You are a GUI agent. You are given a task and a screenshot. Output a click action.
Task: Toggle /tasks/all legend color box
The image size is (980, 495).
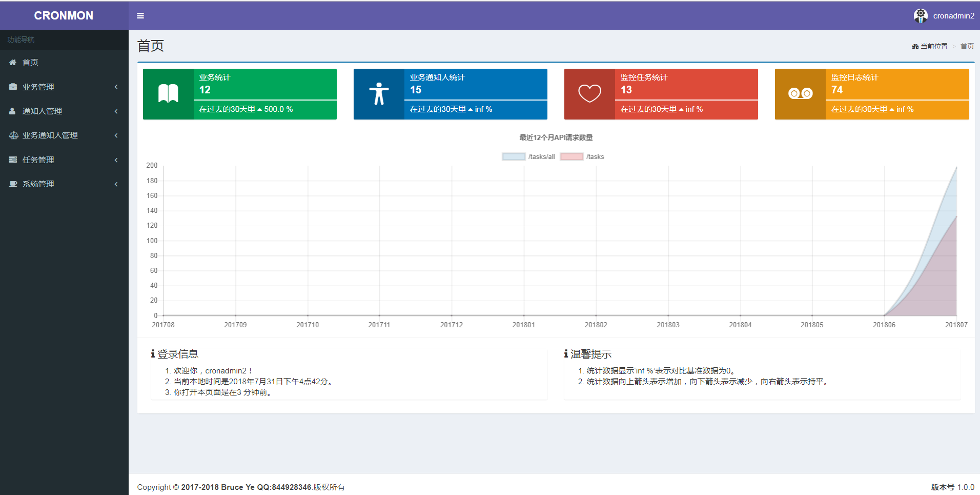[x=514, y=156]
